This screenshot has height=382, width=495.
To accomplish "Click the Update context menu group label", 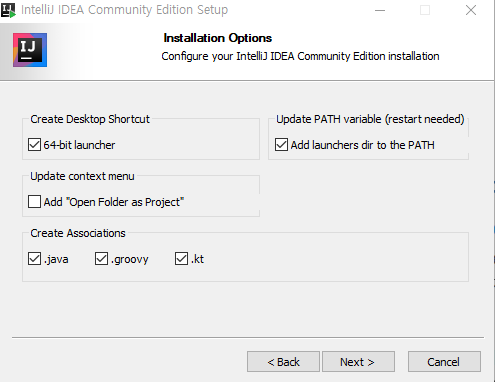I will point(82,176).
